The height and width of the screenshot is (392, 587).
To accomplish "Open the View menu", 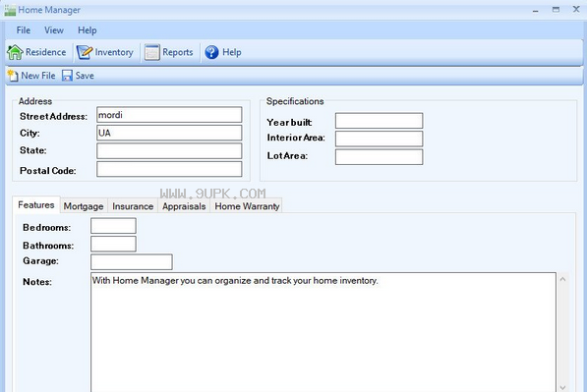I will coord(54,29).
